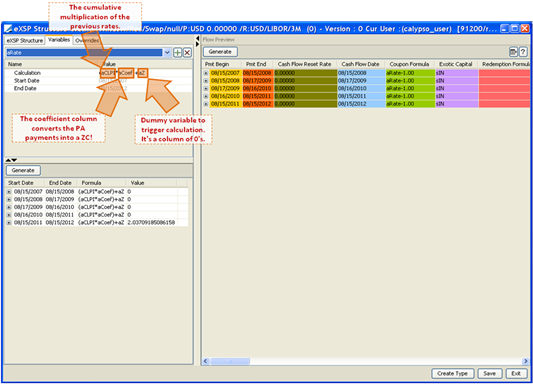
Task: Click the horizontal scrollbar thumb in Flow Preview
Action: point(230,361)
